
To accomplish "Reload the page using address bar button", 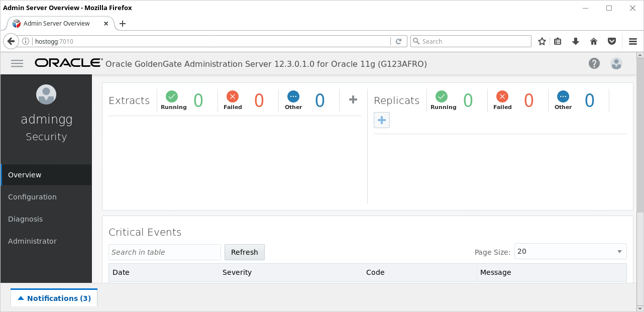I will [399, 41].
